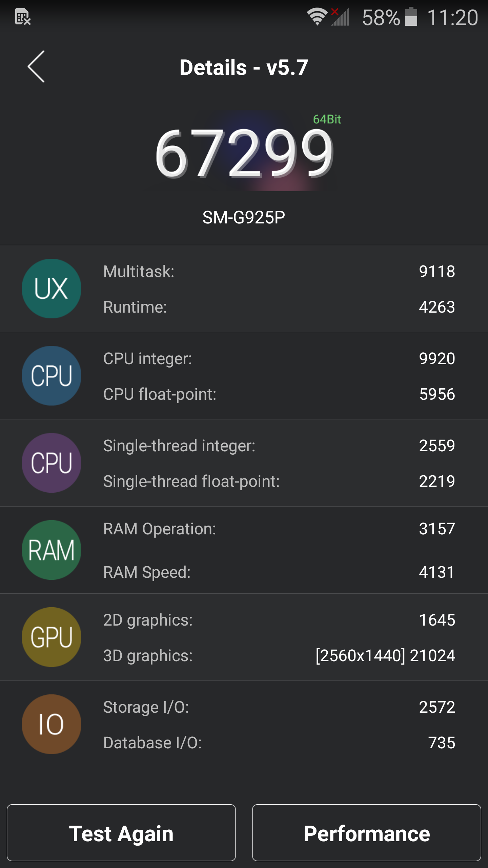Tap the olive GPU category icon

(52, 637)
